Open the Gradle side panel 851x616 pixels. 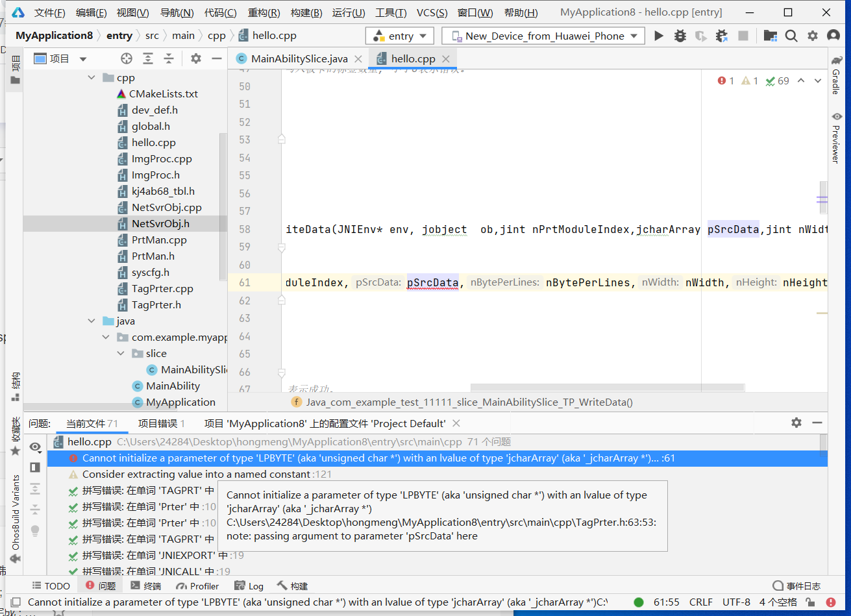coord(836,76)
